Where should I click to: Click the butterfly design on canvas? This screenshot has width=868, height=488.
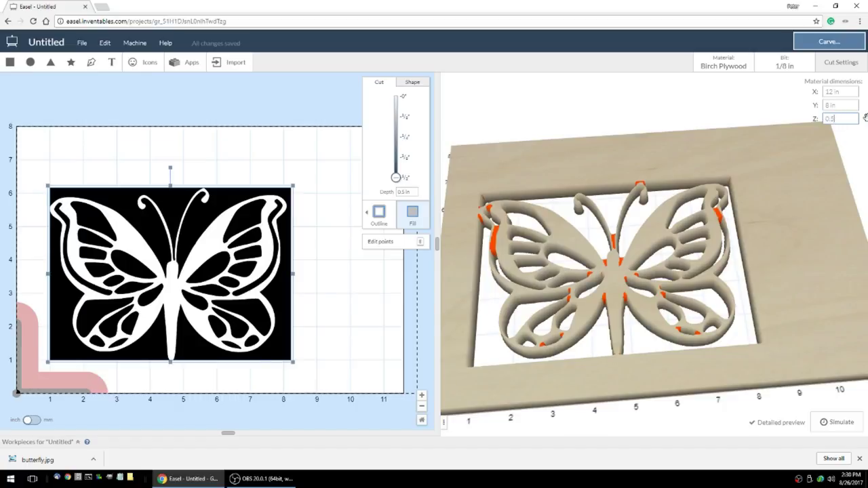coord(170,274)
